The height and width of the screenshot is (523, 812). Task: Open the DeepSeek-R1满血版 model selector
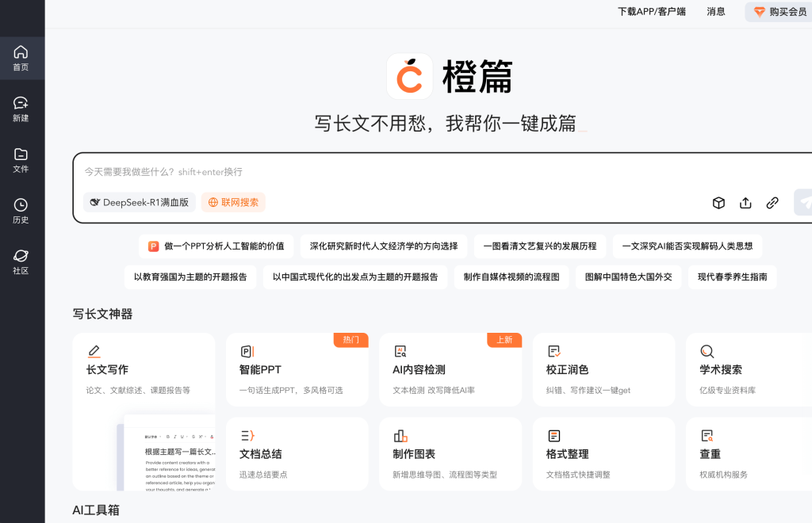pos(140,202)
